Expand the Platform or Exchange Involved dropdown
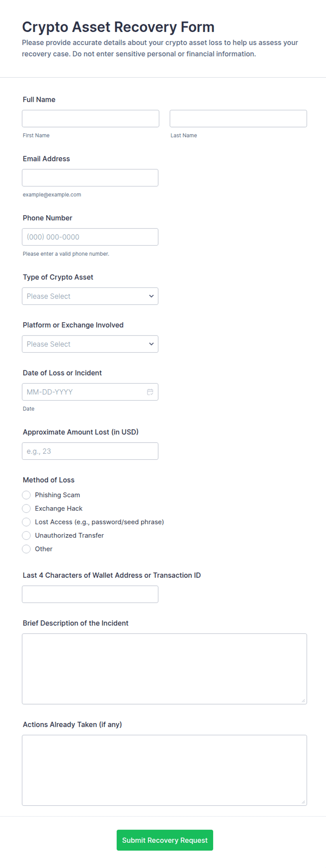Viewport: 326px width, 868px height. [90, 344]
